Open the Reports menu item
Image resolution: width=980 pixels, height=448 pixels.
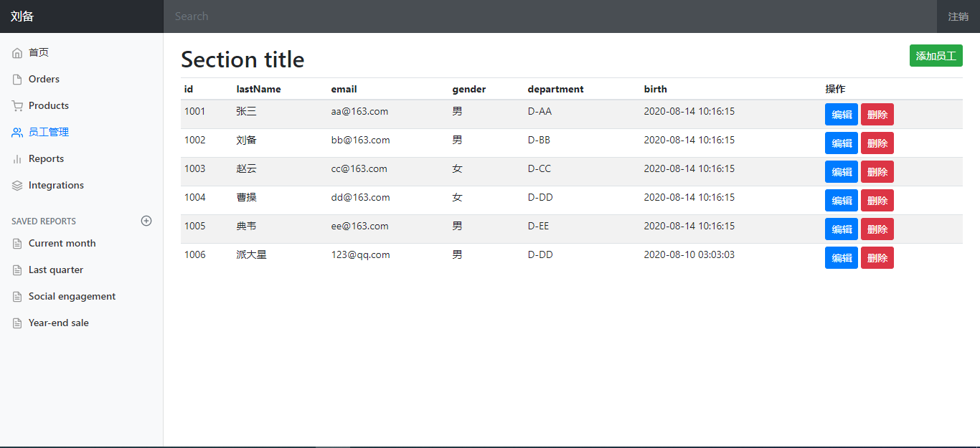(46, 159)
